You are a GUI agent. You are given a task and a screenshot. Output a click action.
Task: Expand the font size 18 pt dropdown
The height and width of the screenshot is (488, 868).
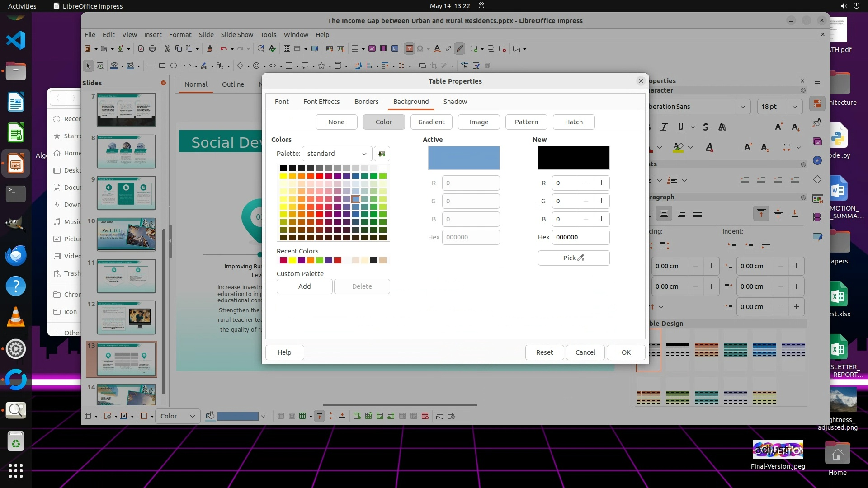tap(794, 107)
